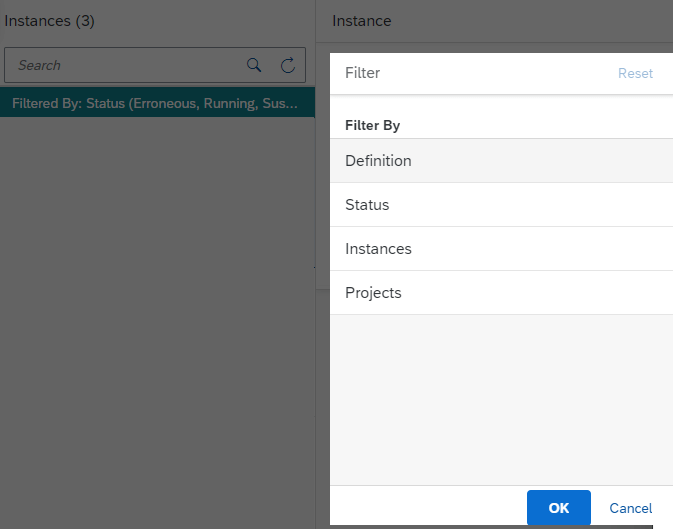Click the Instances (3) list header

click(49, 21)
